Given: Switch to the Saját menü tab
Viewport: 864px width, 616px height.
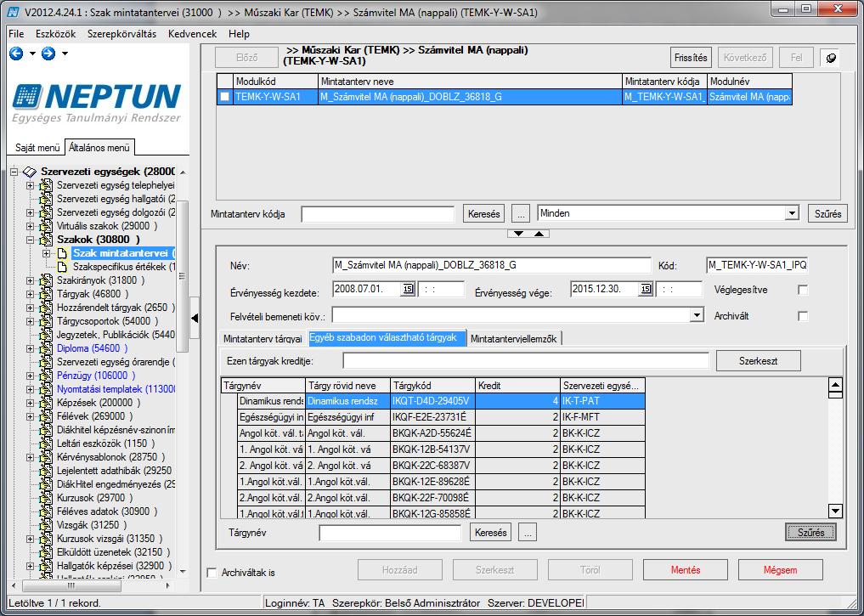Looking at the screenshot, I should [x=37, y=148].
